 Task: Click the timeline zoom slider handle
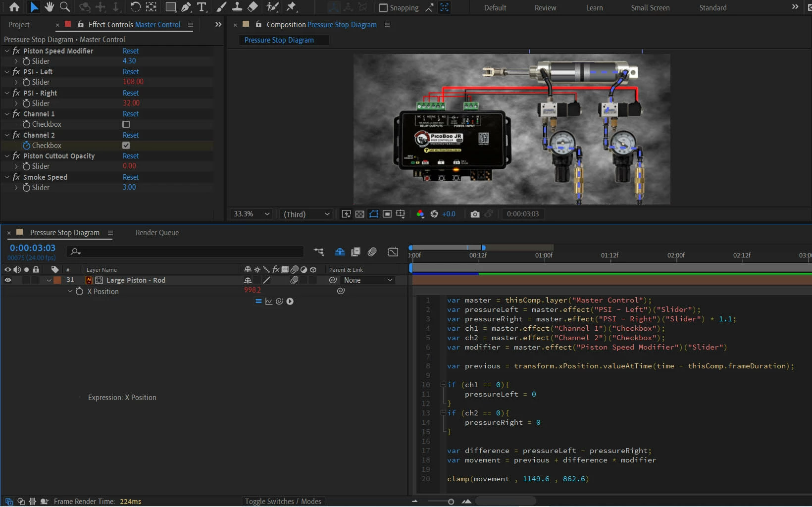[x=451, y=502]
